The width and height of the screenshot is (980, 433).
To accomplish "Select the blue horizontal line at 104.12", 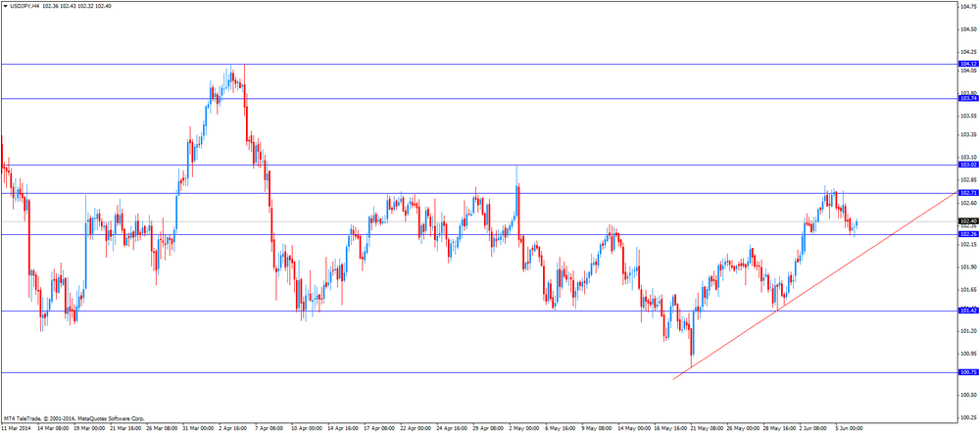I will click(x=478, y=64).
